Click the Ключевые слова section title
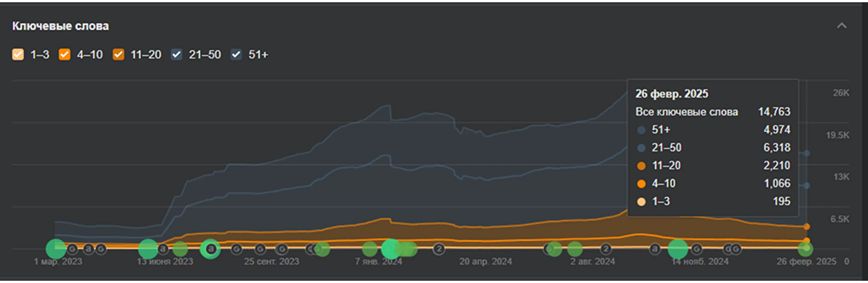The width and height of the screenshot is (868, 283). tap(61, 26)
